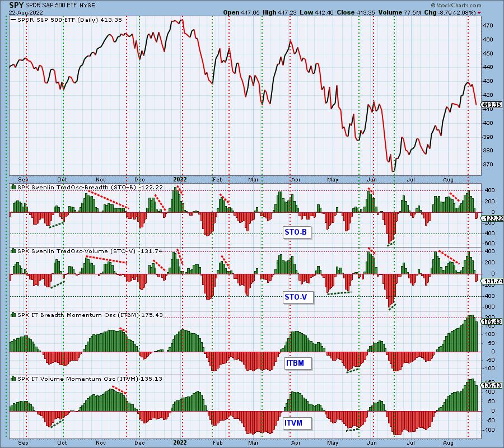Viewport: 504px width, 448px height.
Task: Click the 413.35 last-price tag on price axis
Action: coord(492,105)
